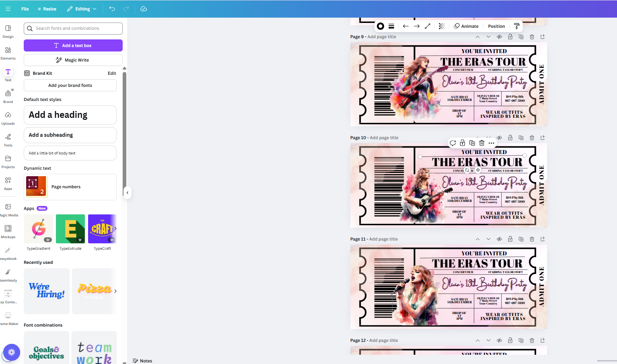Duplicate page 9 using its duplicate icon
The width and height of the screenshot is (617, 364).
tap(521, 37)
